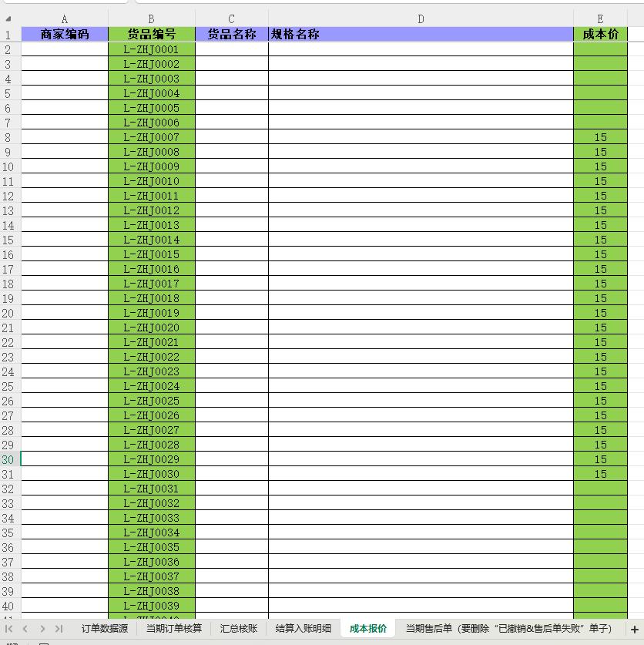Select cell L-ZHJ0031
Image resolution: width=644 pixels, height=645 pixels.
point(152,489)
